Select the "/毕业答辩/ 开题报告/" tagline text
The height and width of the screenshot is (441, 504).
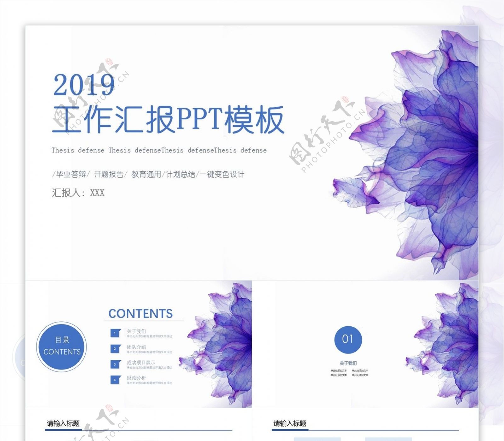148,174
